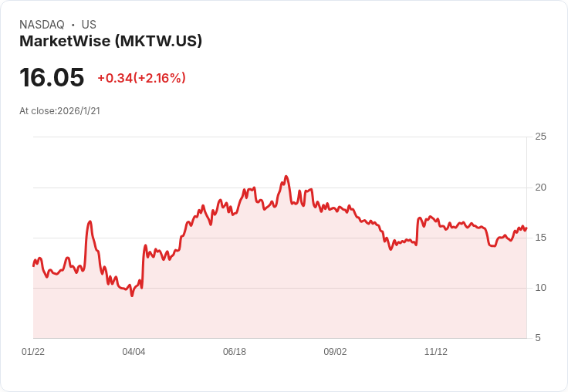Viewport: 568px width, 392px height.
Task: Click the +0.34(+2.16%) price change
Action: [141, 78]
